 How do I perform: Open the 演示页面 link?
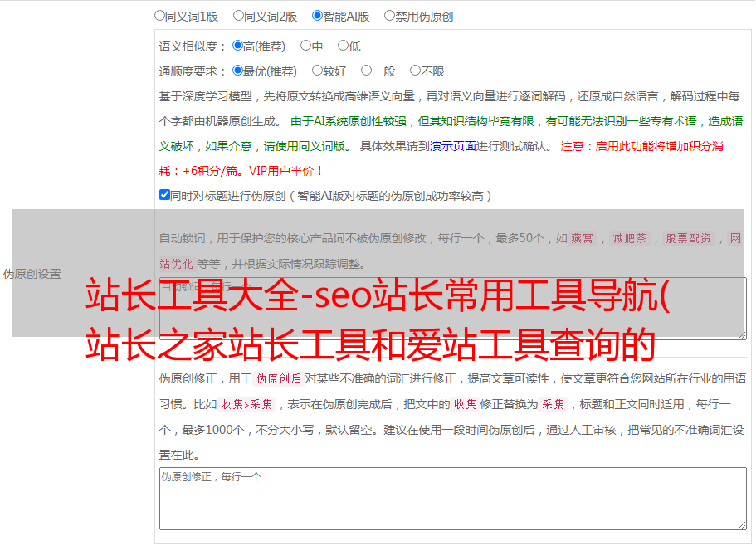pyautogui.click(x=453, y=146)
